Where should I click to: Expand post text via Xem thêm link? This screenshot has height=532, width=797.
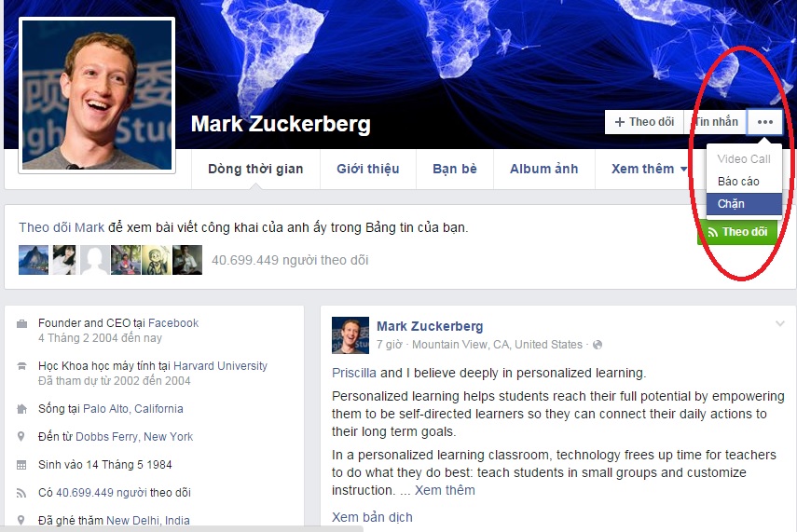click(x=445, y=490)
